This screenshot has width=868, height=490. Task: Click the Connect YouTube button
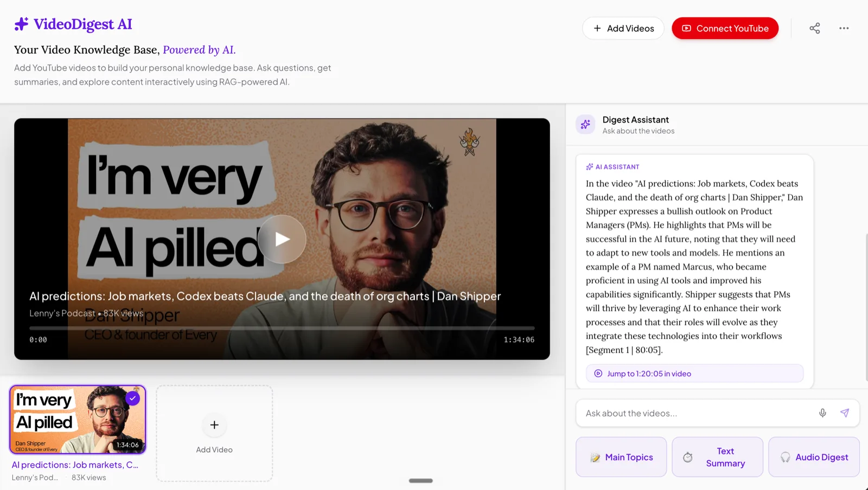click(725, 28)
